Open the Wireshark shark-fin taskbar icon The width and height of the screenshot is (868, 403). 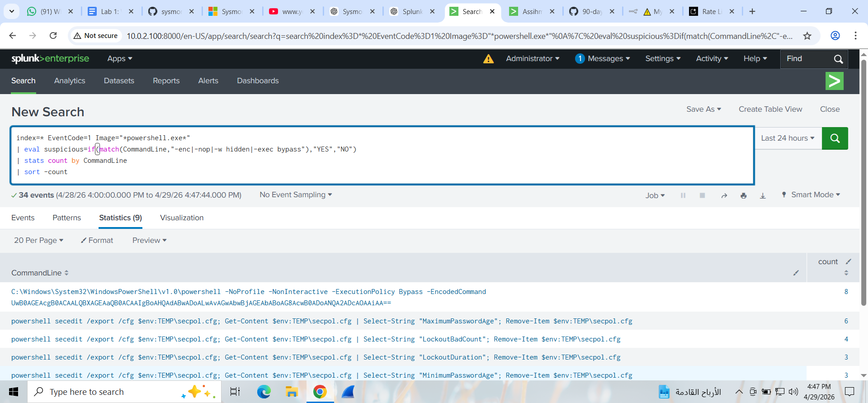(x=348, y=392)
